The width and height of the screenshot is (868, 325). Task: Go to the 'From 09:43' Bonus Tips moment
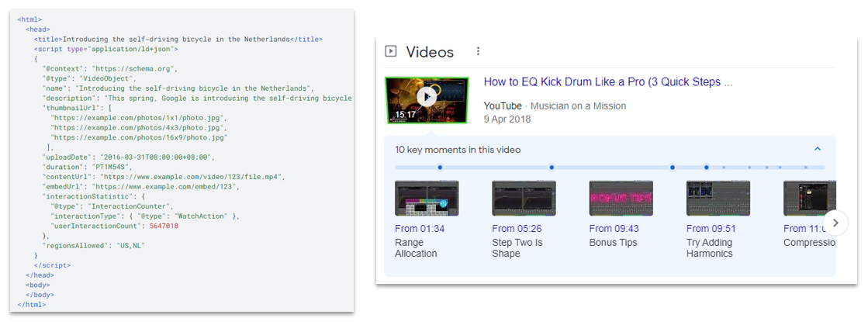click(x=614, y=229)
